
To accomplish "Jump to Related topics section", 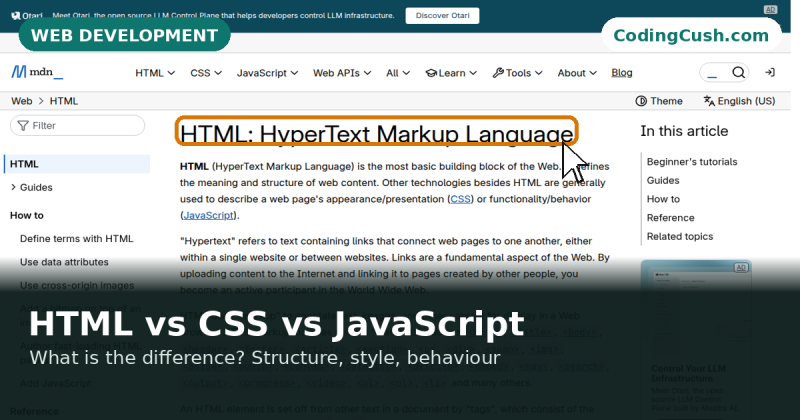I will coord(680,237).
